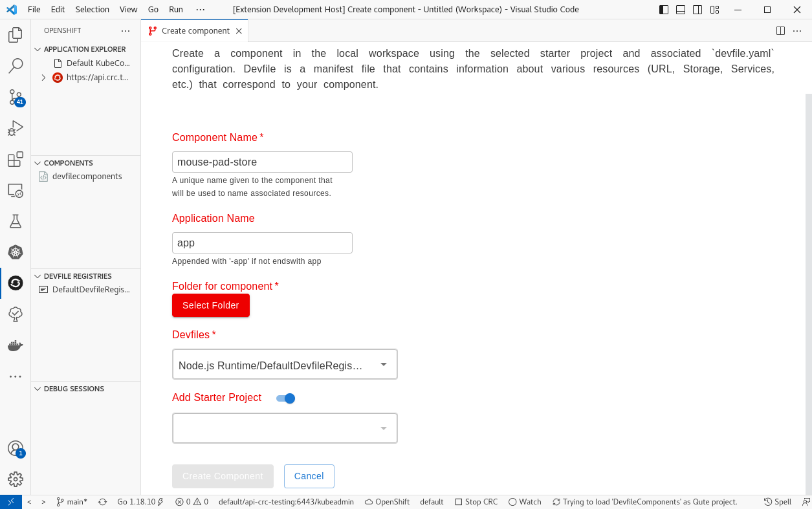Toggle Panel layout icon
This screenshot has height=509, width=812.
click(681, 10)
